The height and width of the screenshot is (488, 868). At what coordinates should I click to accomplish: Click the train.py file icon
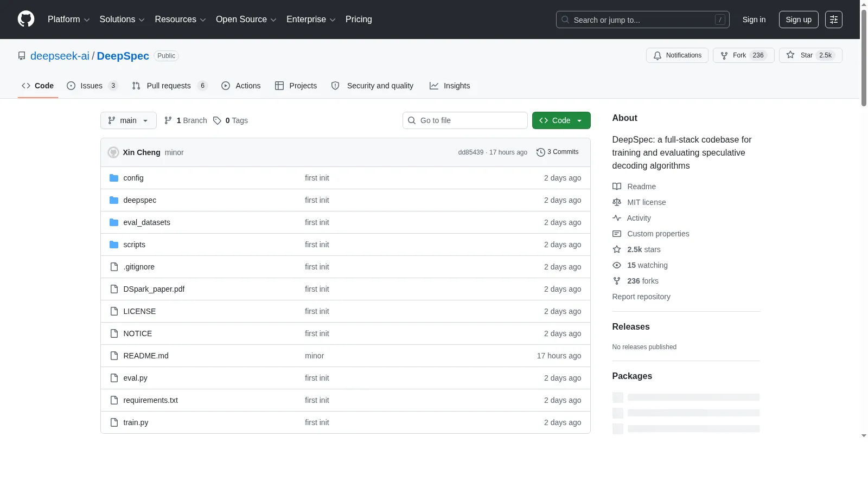[114, 422]
